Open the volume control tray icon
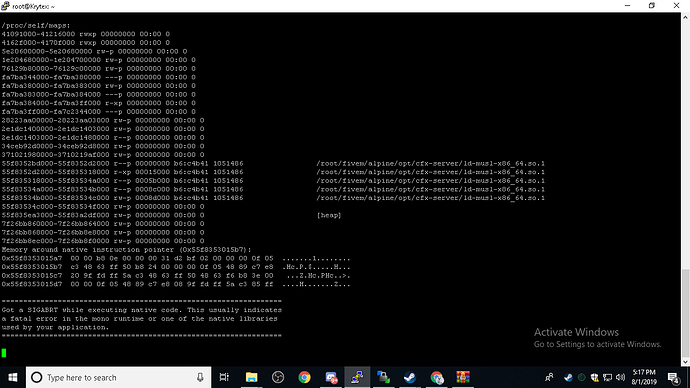Screen dimensions: 690x388 [620, 377]
